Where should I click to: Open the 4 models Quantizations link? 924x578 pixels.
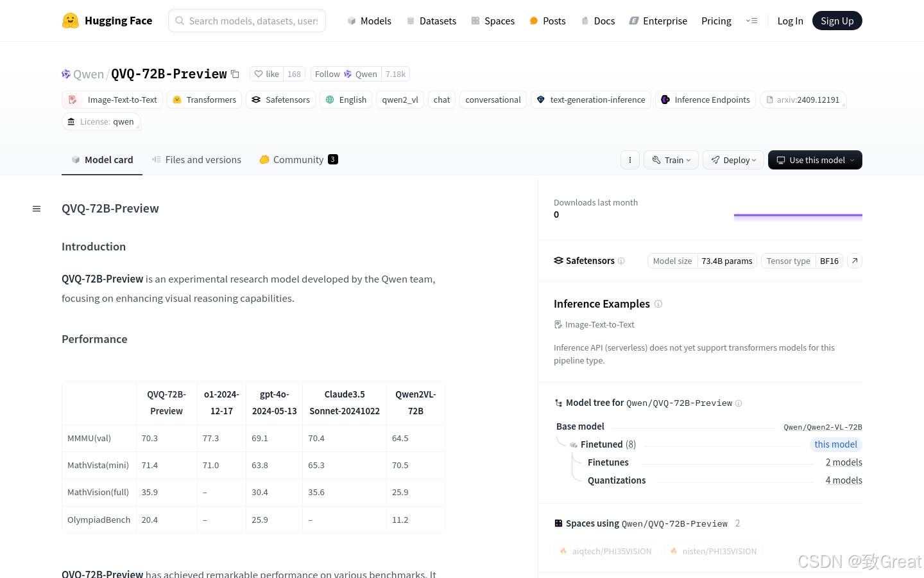(844, 480)
